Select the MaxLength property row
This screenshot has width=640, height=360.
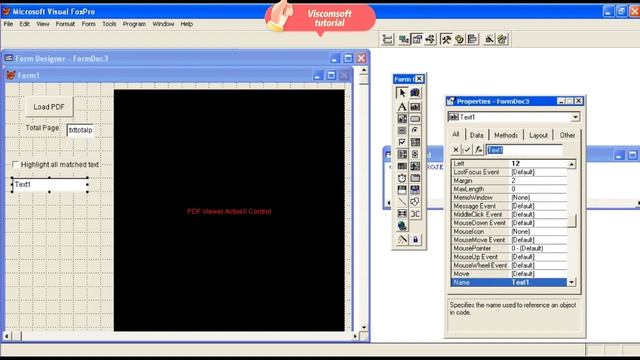(x=509, y=189)
